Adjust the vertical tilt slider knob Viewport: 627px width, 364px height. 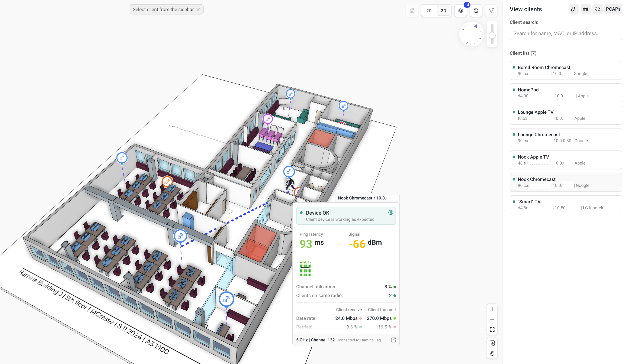click(x=492, y=36)
